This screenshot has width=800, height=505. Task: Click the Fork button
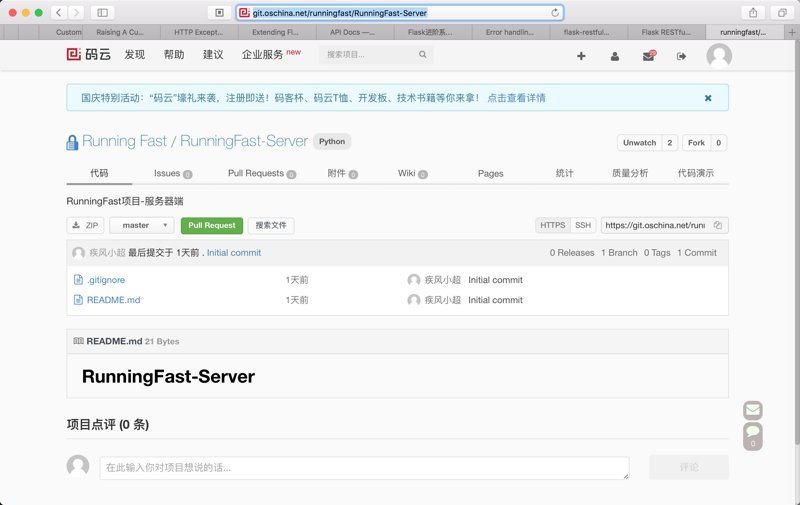tap(696, 142)
